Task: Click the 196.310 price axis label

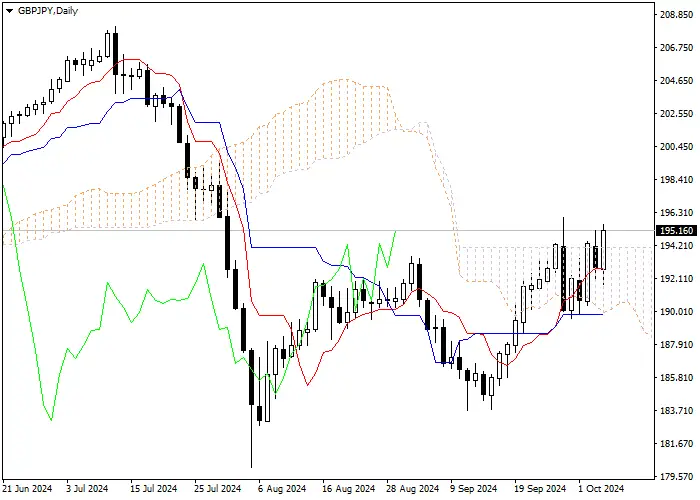Action: coord(676,213)
